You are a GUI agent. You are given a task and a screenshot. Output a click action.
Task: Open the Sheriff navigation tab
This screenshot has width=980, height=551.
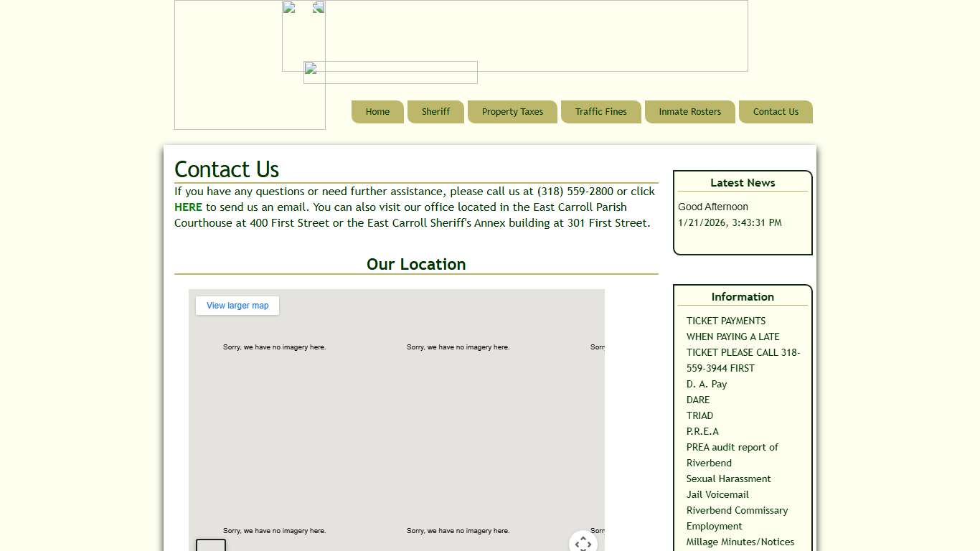435,112
